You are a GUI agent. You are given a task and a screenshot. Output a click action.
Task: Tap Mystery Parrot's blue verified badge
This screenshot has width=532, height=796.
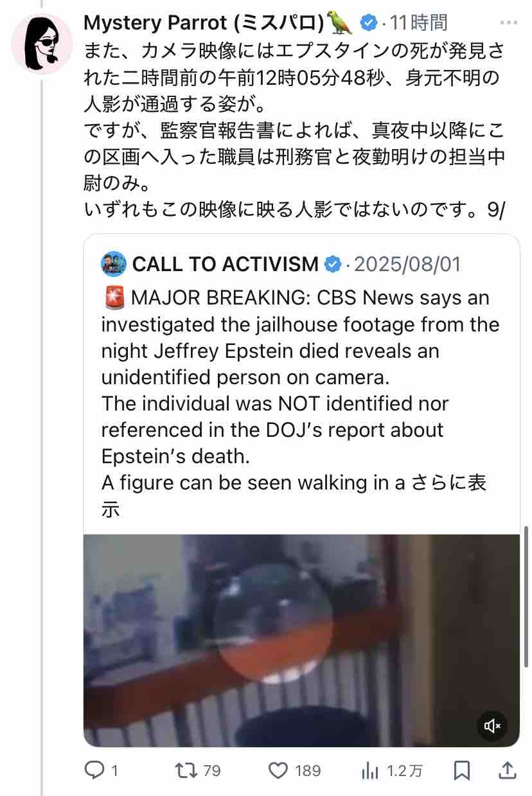click(x=368, y=23)
